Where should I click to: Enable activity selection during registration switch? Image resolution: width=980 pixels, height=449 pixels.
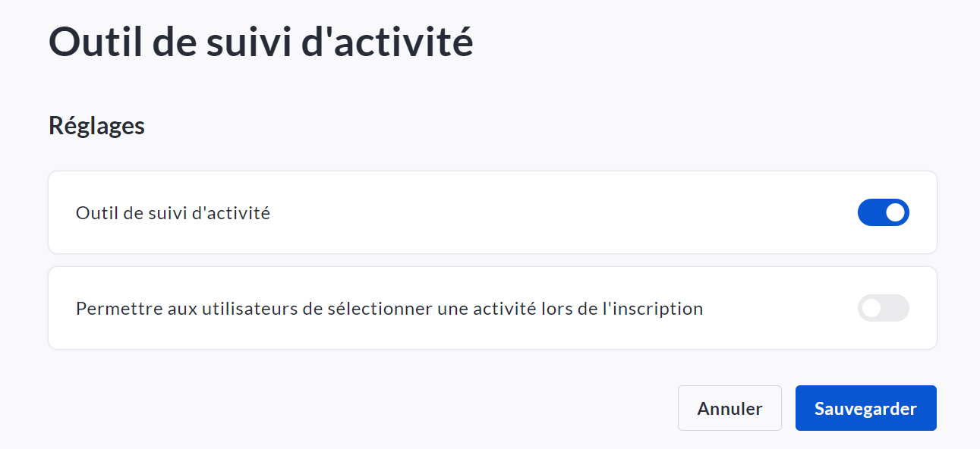(x=883, y=308)
